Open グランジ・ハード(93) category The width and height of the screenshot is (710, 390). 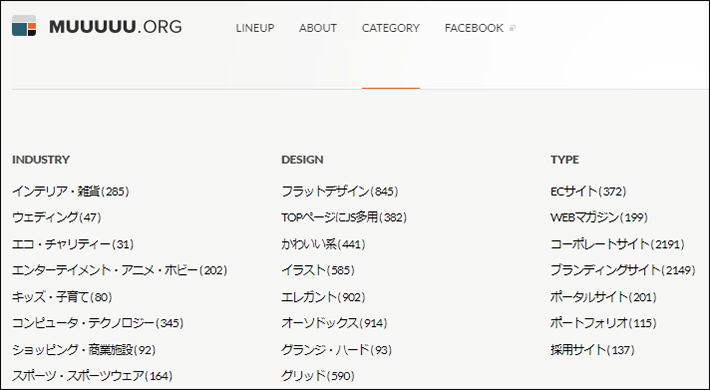point(336,350)
